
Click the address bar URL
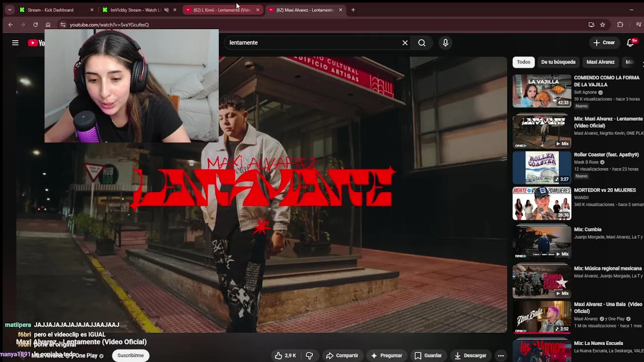point(109,25)
